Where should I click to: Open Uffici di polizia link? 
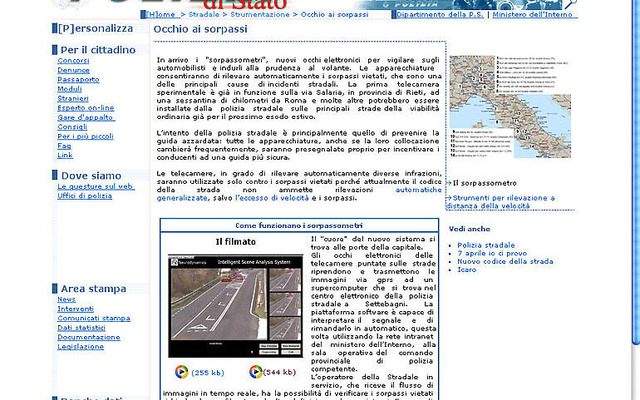pyautogui.click(x=84, y=196)
